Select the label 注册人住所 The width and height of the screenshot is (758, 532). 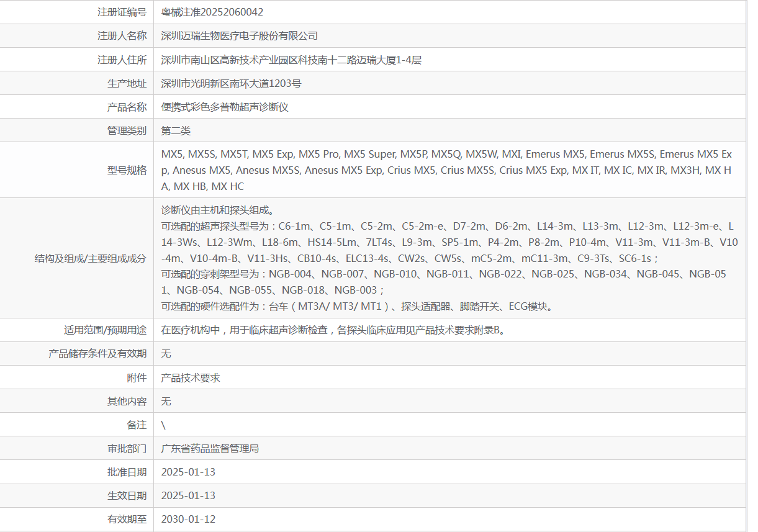122,60
